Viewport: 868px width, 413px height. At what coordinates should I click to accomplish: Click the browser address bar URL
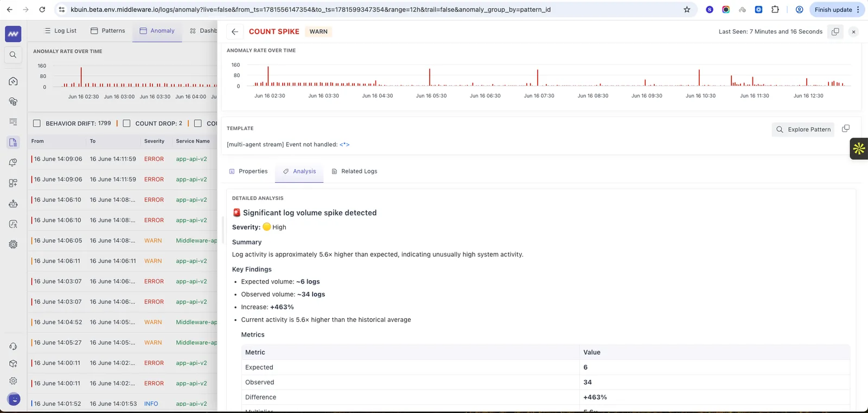310,10
